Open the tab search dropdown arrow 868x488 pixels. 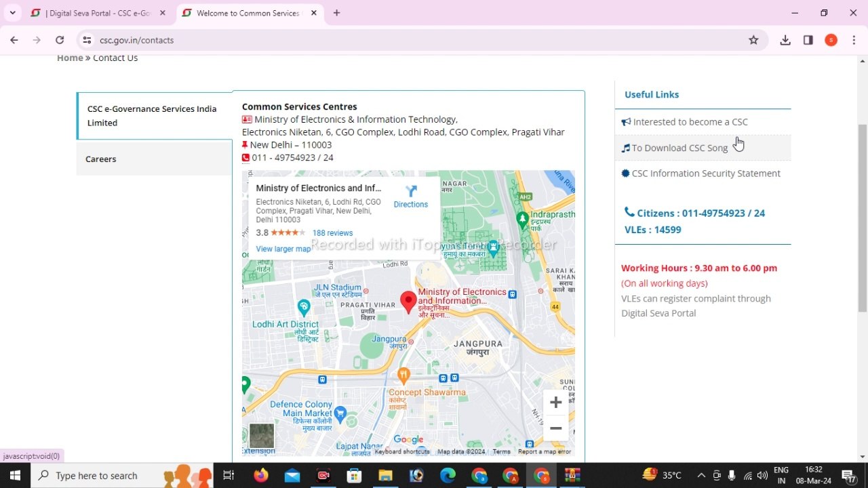click(x=12, y=13)
